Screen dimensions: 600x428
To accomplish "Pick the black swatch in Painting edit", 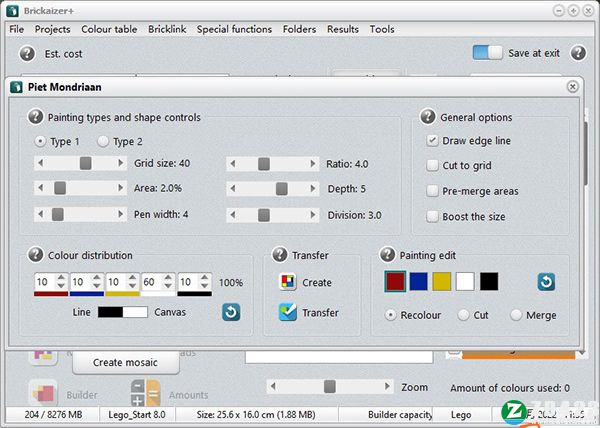I will tap(489, 282).
